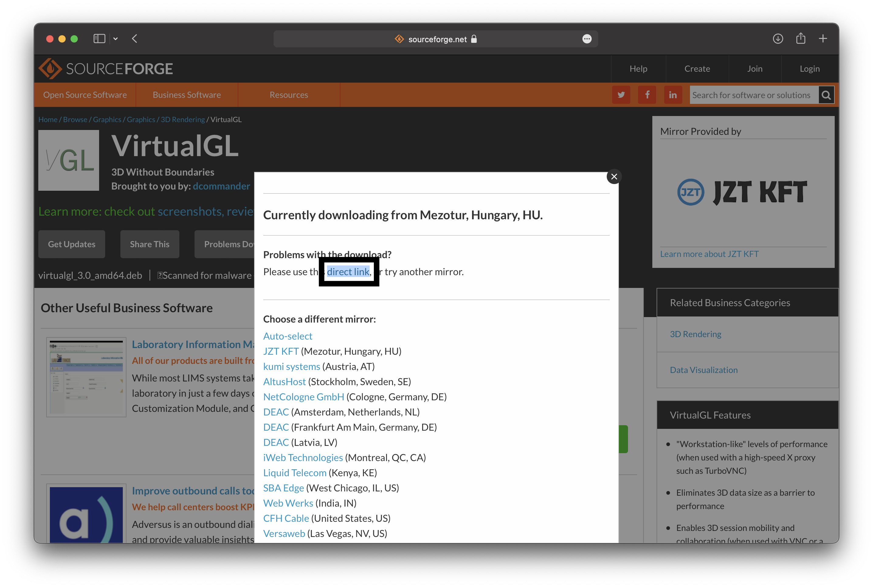Open the Business Software menu
The width and height of the screenshot is (873, 588).
point(187,95)
